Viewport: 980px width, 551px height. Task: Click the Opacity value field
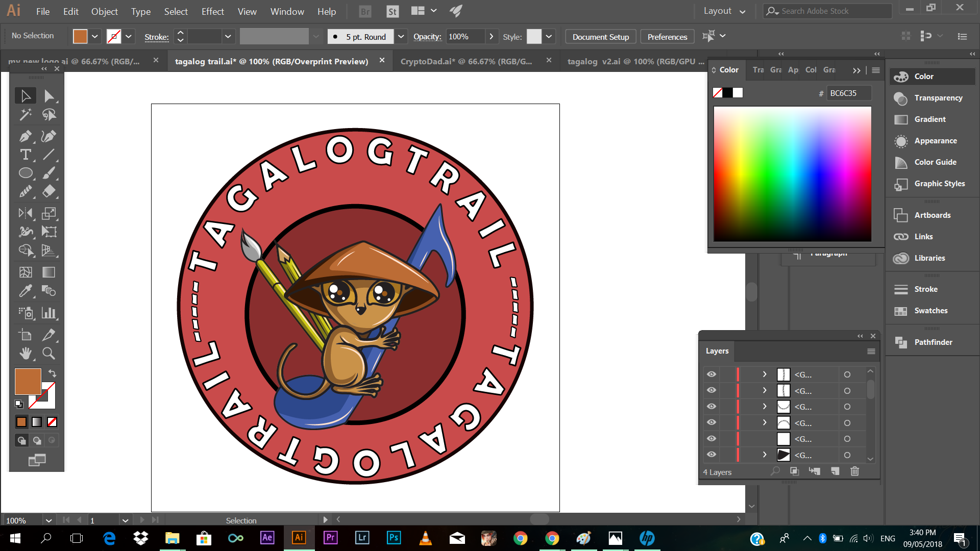[x=465, y=36]
